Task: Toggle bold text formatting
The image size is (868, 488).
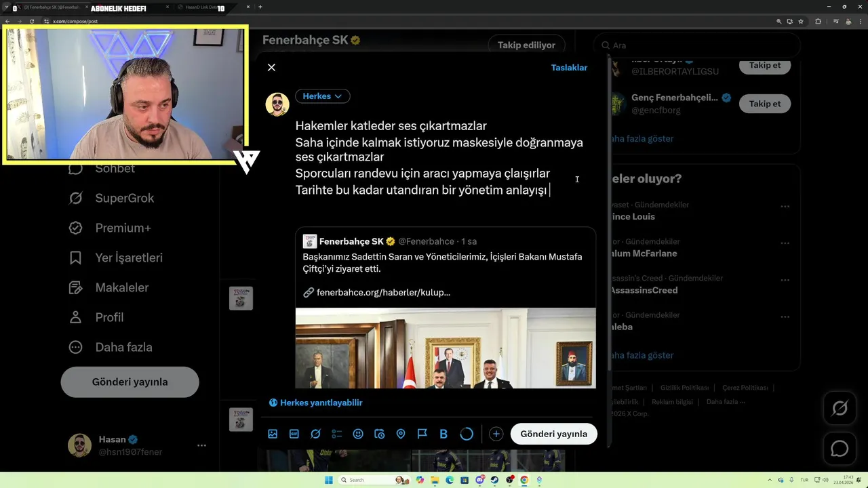Action: coord(443,434)
